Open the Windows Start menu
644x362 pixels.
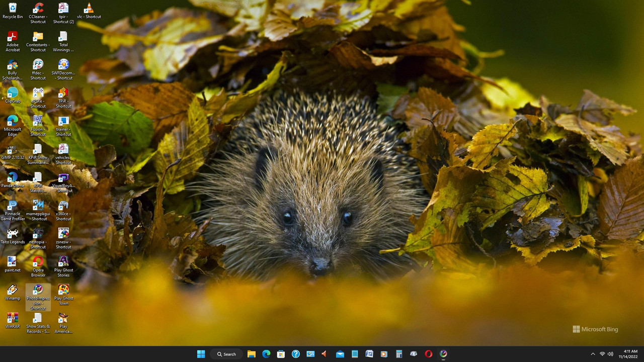click(x=201, y=354)
